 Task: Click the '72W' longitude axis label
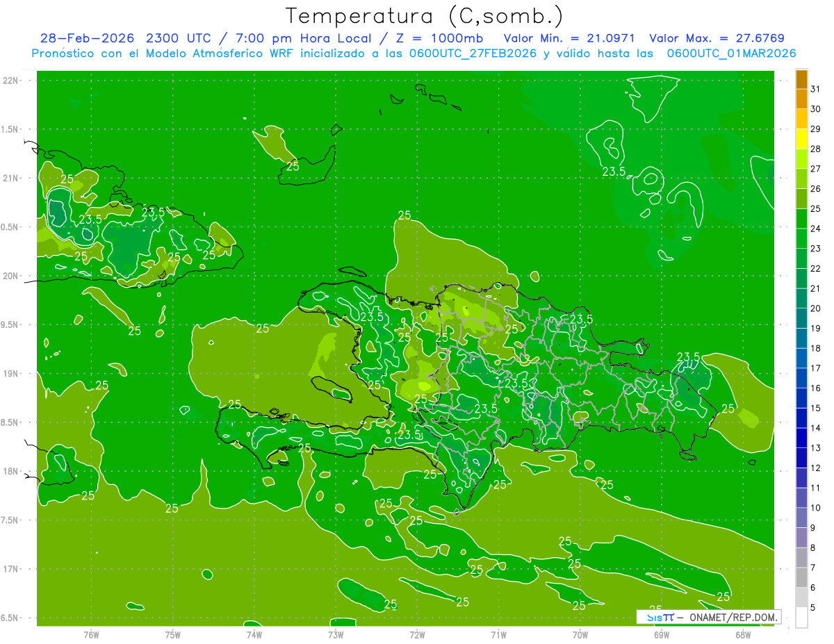pos(417,634)
